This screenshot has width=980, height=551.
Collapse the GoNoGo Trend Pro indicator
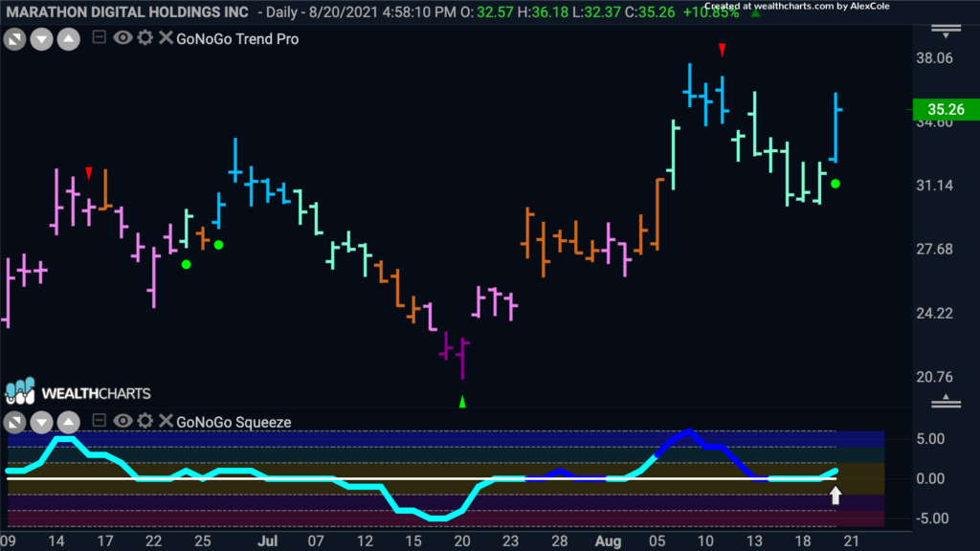tap(99, 37)
